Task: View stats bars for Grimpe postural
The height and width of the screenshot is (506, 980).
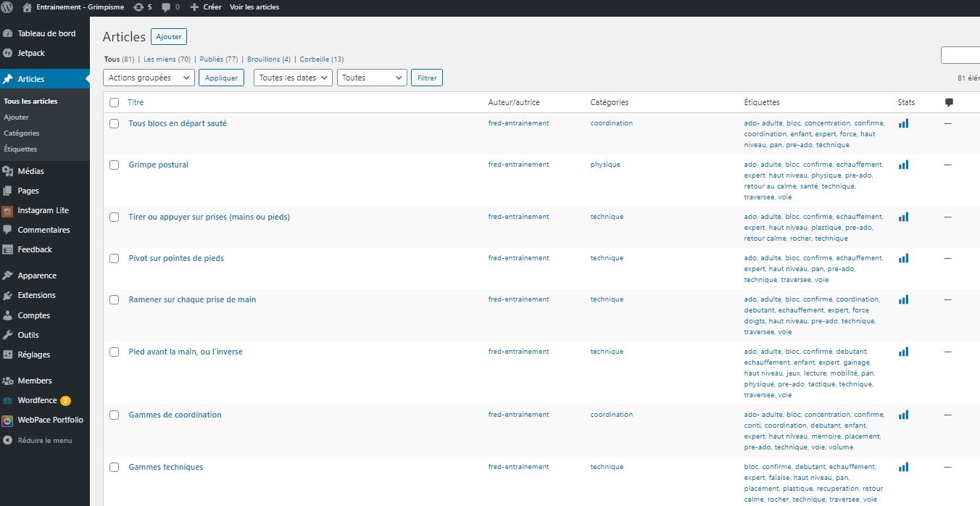Action: [x=903, y=165]
